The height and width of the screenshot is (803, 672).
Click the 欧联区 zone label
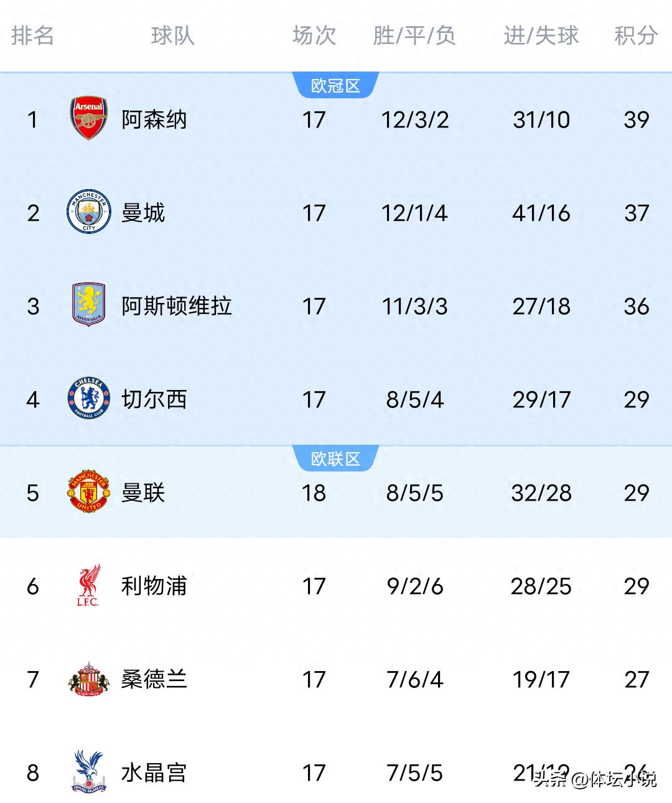point(335,459)
